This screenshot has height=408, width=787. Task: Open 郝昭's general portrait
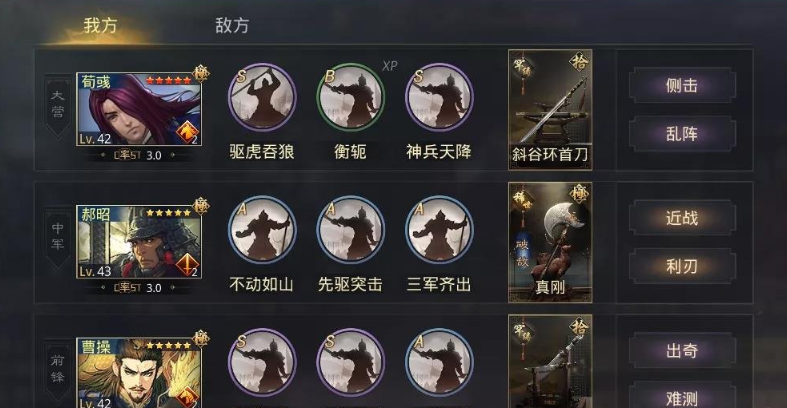pos(139,242)
